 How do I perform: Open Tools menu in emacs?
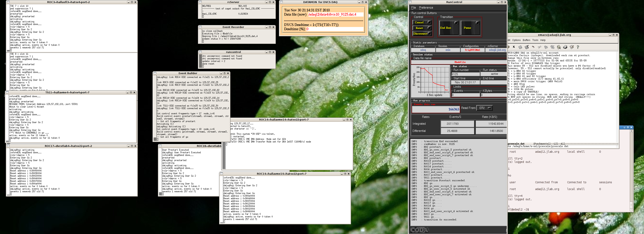535,40
